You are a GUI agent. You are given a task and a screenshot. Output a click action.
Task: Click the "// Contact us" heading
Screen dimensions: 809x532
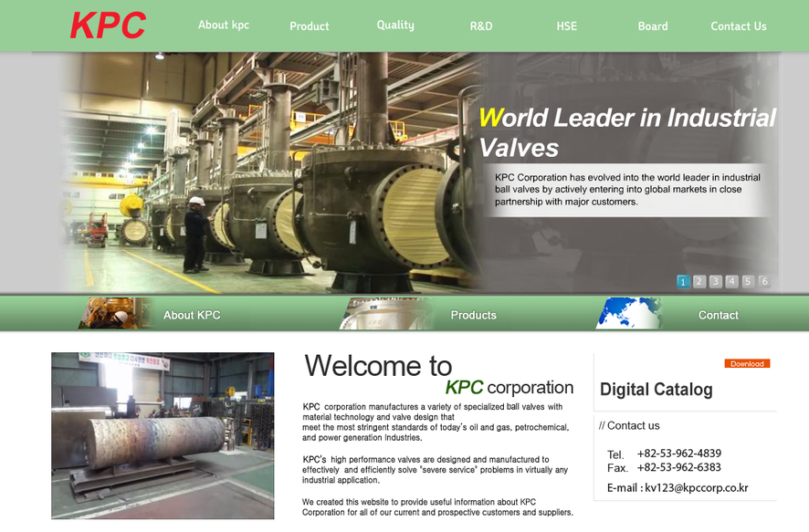[x=629, y=426]
